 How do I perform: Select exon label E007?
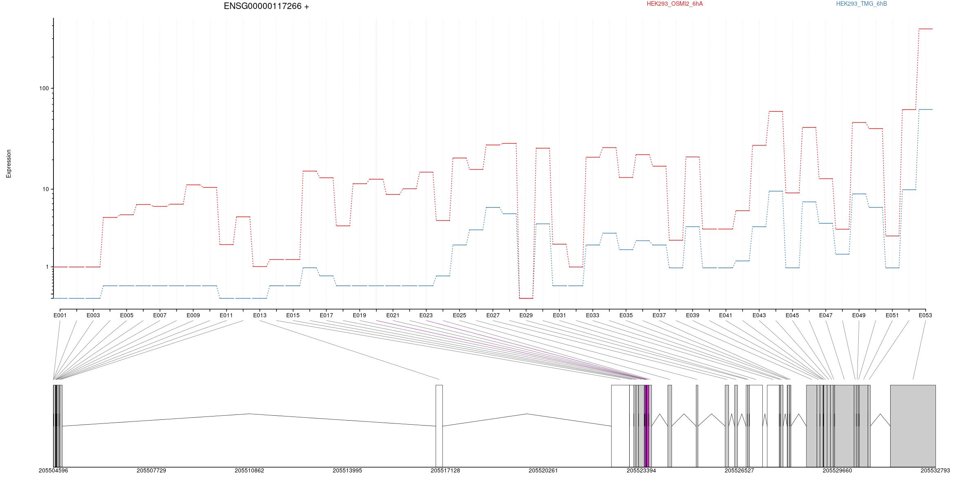coord(160,315)
